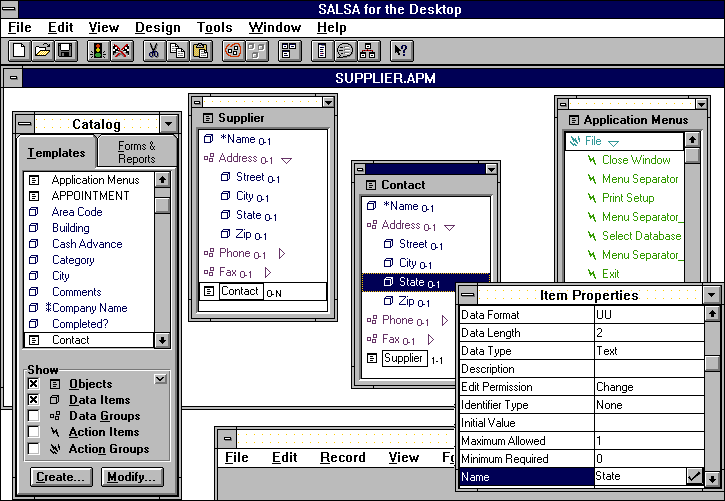Click the Modify... button
725x501 pixels.
pos(130,477)
